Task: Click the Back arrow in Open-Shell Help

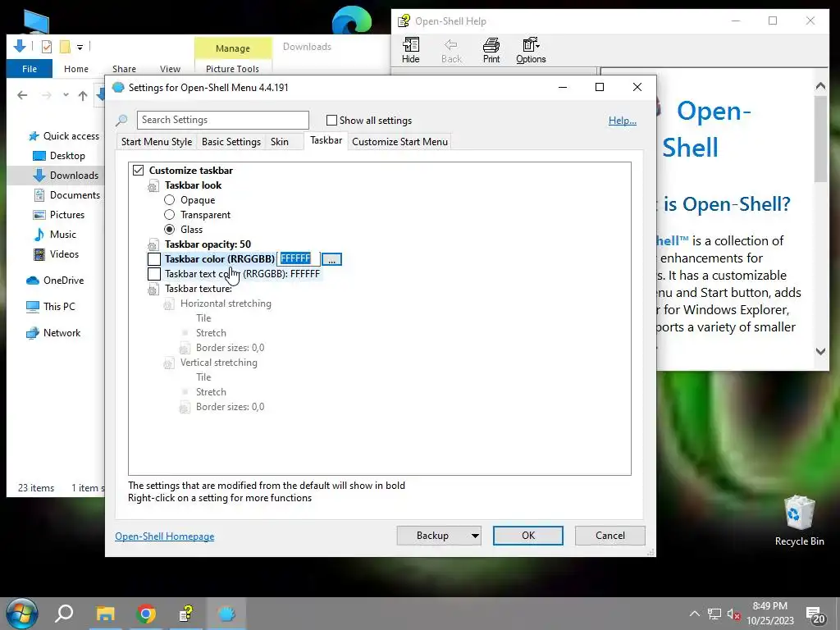Action: [451, 50]
